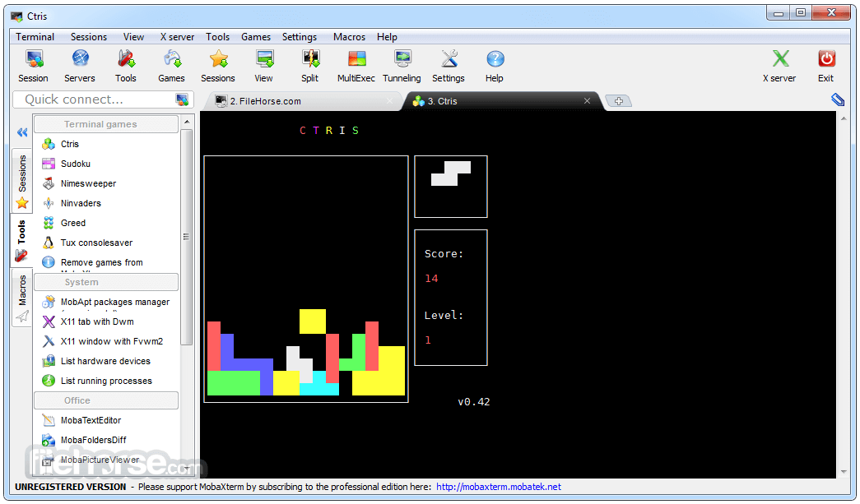Open the View toolbar icon
860x504 pixels.
pyautogui.click(x=264, y=66)
